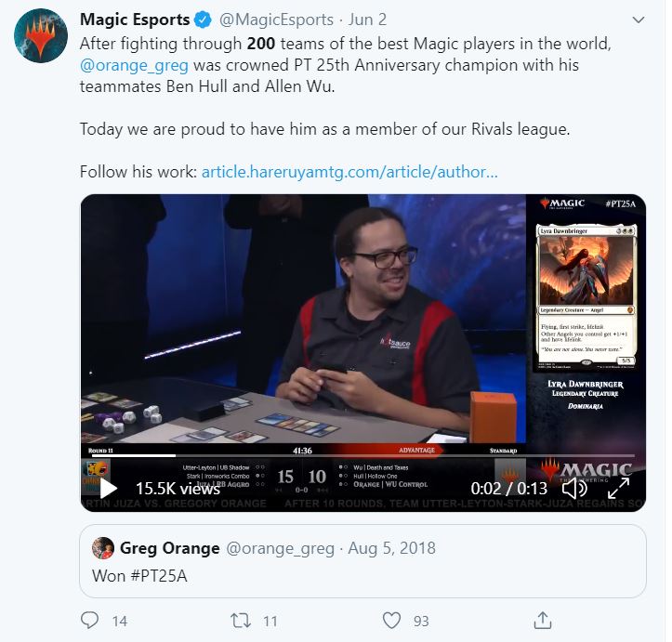Click the #PT25A hashtag in quoted tweet
This screenshot has width=672, height=642.
pos(159,576)
